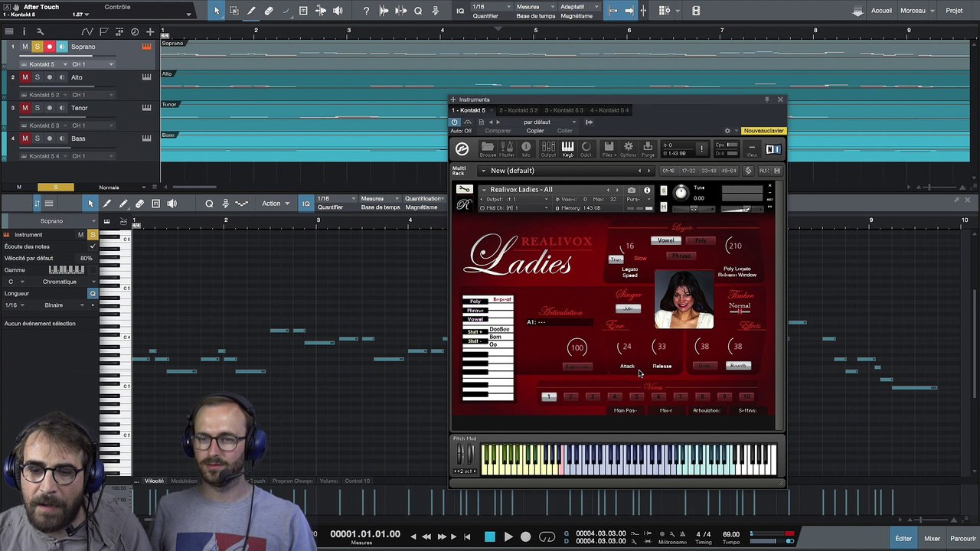Click the Nouveauclavier button
The width and height of the screenshot is (980, 551).
(x=764, y=131)
